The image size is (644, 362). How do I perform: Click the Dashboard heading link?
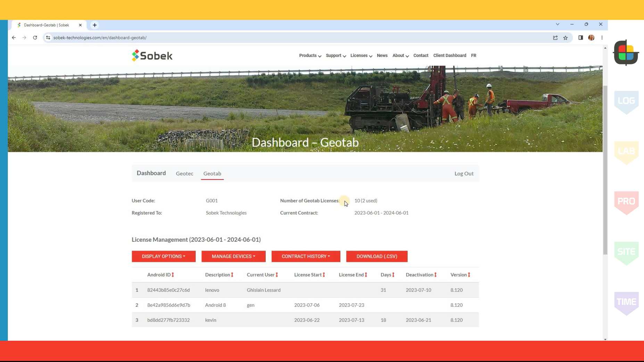[x=151, y=173]
